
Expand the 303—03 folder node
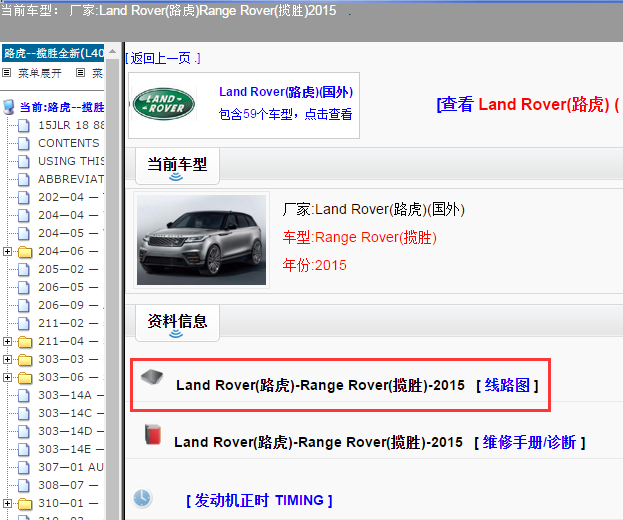7,359
